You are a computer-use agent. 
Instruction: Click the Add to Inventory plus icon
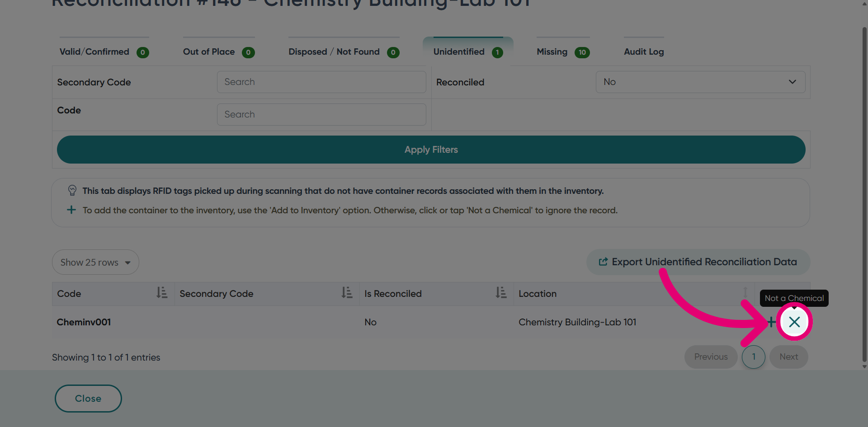coord(771,322)
